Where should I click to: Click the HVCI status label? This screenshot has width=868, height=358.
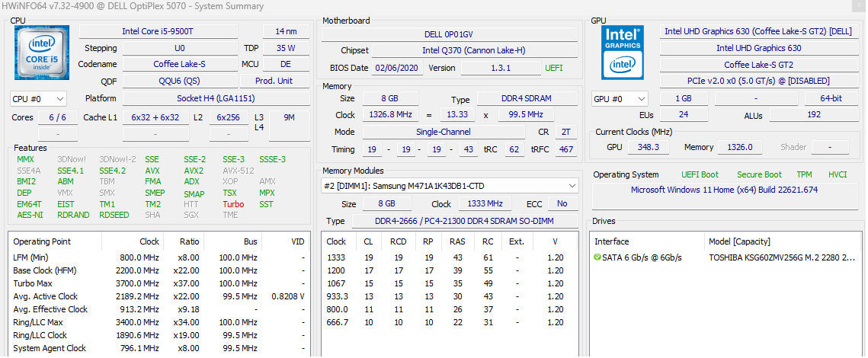838,174
